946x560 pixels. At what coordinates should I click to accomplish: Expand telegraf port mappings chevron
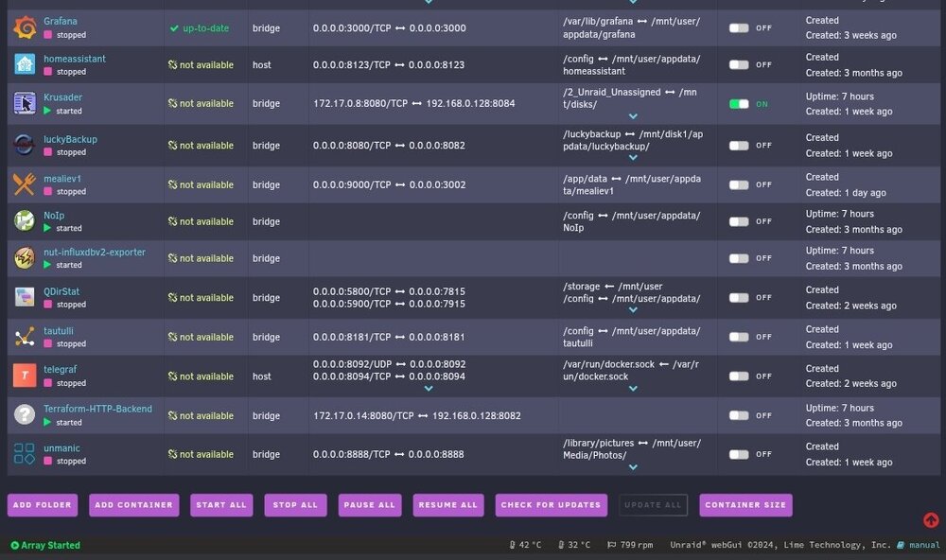point(429,389)
